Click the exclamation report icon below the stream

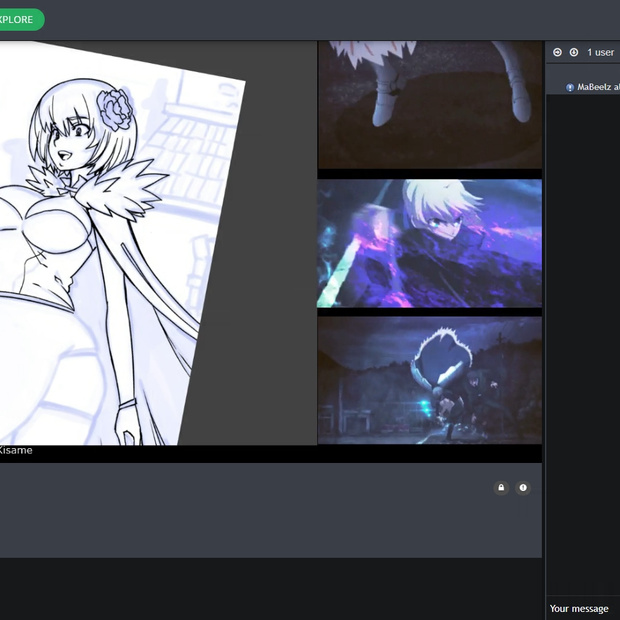(523, 488)
